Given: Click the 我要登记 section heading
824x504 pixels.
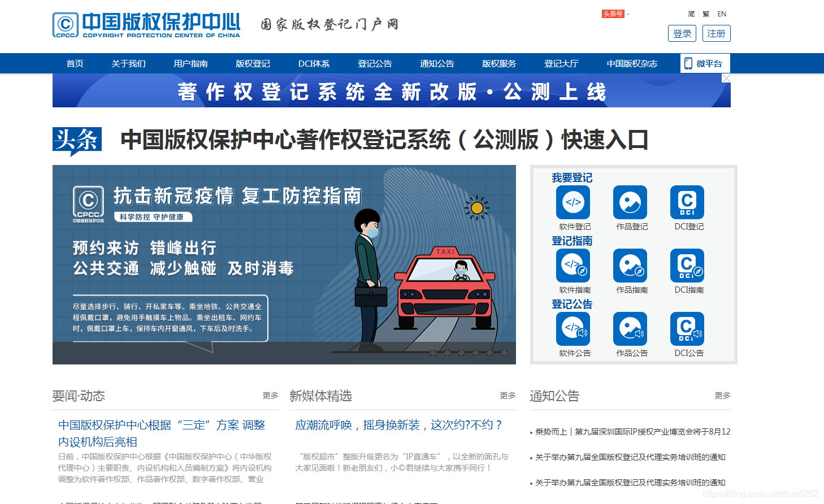Looking at the screenshot, I should 572,177.
